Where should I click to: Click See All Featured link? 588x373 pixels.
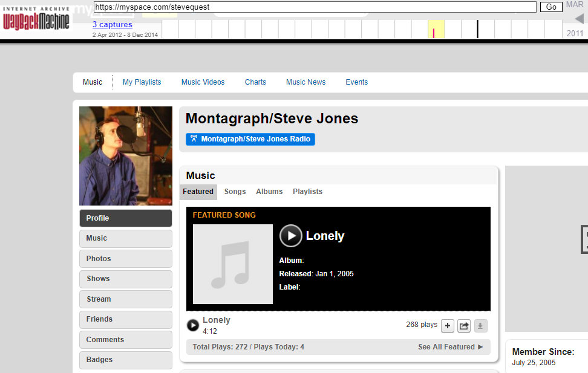coord(450,347)
